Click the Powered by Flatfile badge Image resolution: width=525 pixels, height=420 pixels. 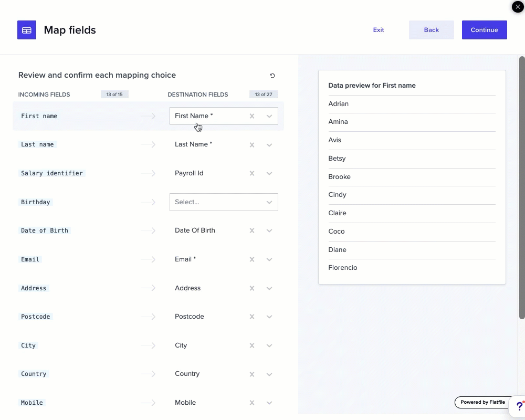482,402
